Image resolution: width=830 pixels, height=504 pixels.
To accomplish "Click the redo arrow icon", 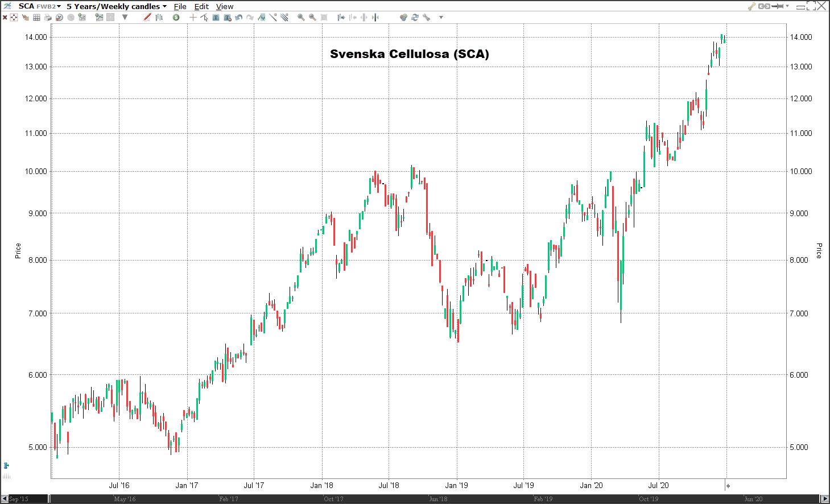I will point(250,18).
